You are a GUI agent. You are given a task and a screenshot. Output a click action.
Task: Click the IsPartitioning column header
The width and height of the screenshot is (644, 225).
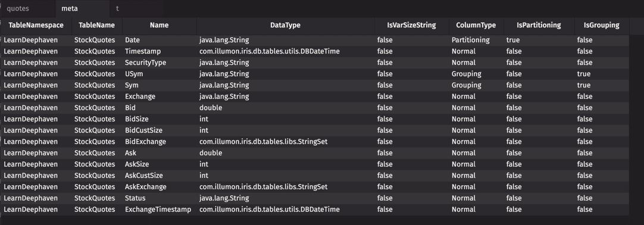539,25
